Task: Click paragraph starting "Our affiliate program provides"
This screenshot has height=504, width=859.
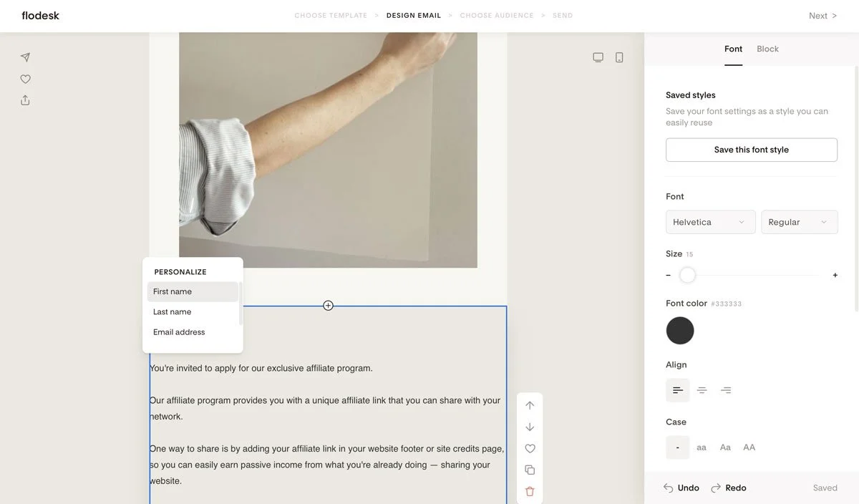Action: click(x=325, y=408)
